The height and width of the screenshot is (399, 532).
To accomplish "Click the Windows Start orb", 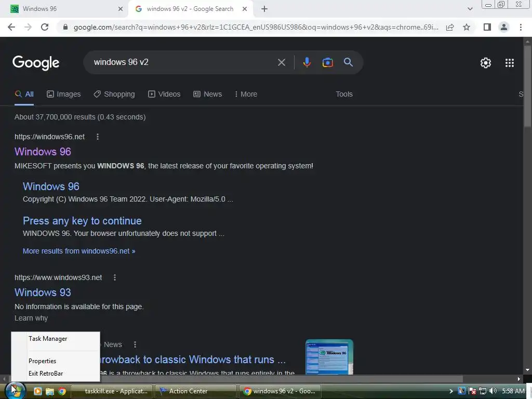I will point(15,391).
